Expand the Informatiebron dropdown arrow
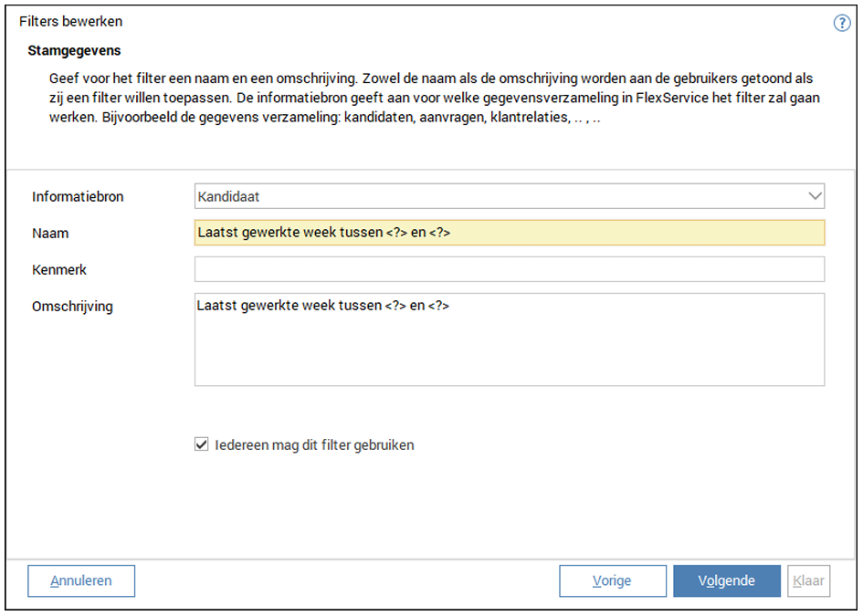 point(815,196)
